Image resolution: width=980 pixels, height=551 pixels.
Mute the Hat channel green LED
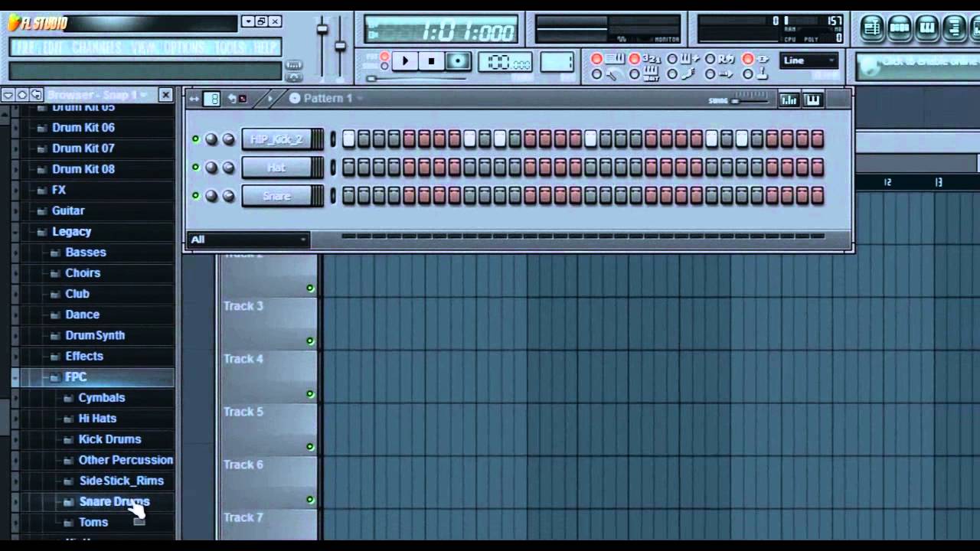click(x=196, y=167)
